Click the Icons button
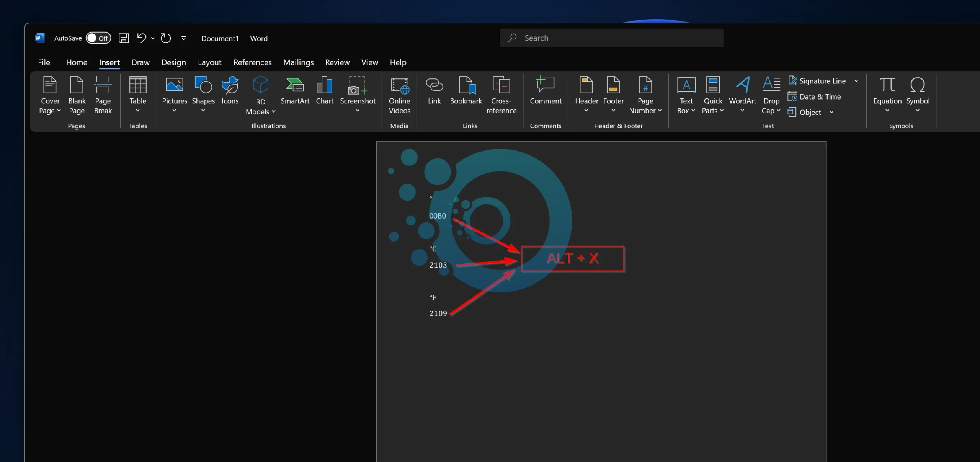Image resolution: width=980 pixels, height=462 pixels. (x=230, y=91)
